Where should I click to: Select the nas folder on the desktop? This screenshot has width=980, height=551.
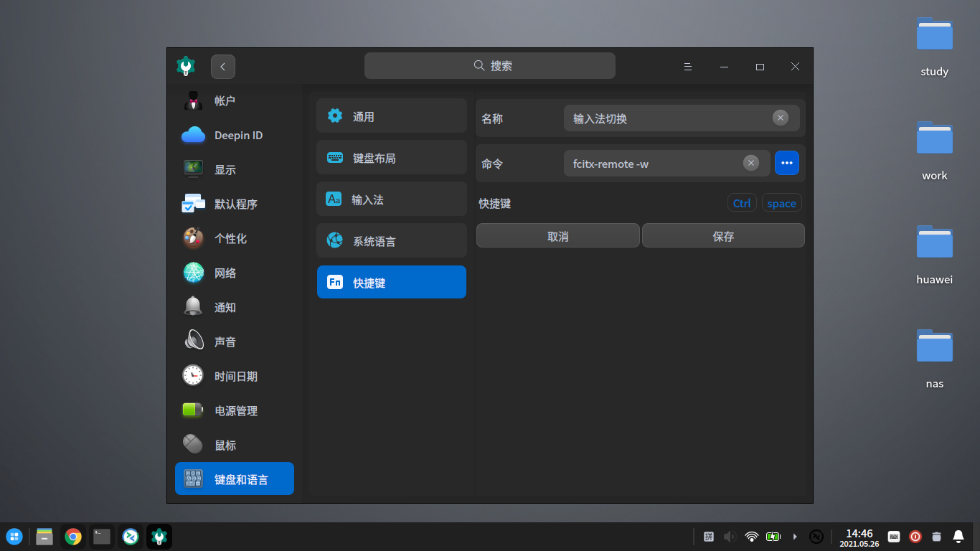(935, 358)
